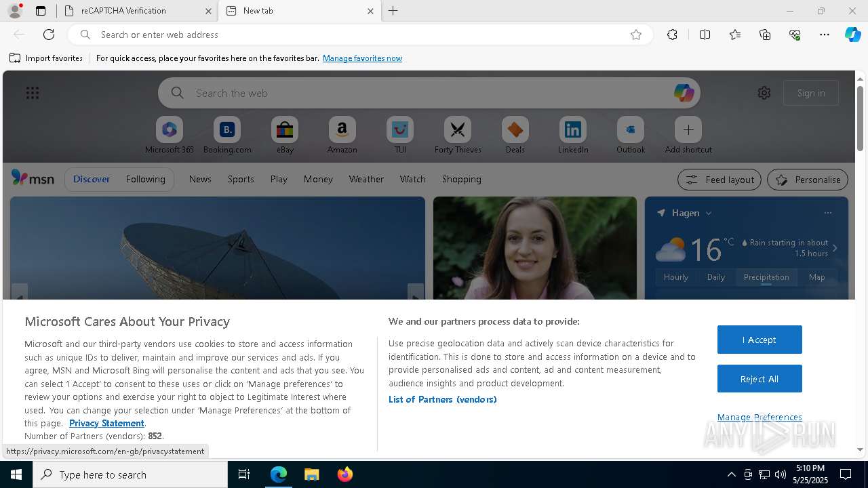The width and height of the screenshot is (868, 488).
Task: Click the Feed layout button
Action: [x=719, y=180]
